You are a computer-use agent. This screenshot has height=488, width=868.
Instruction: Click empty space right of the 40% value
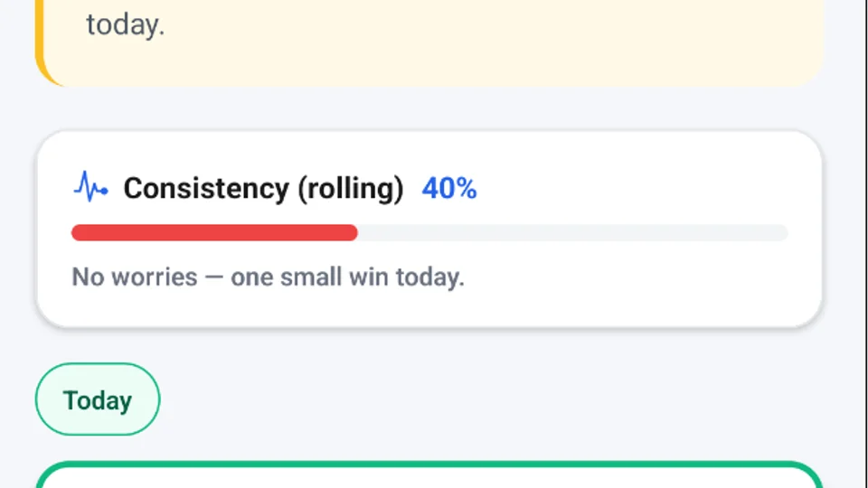(633, 188)
